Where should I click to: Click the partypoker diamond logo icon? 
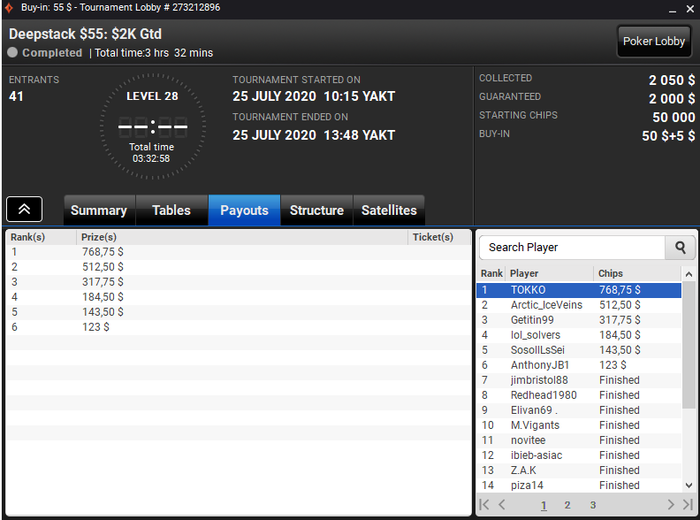8,8
